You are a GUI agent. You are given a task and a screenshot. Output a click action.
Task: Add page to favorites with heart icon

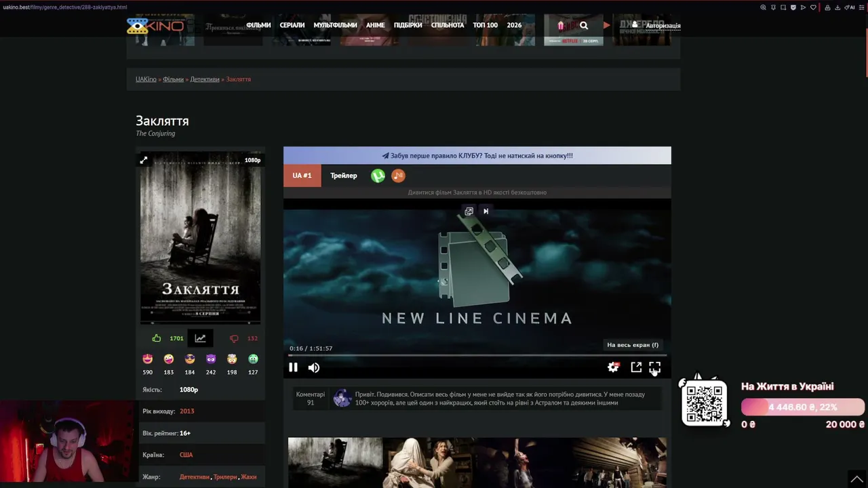(813, 7)
